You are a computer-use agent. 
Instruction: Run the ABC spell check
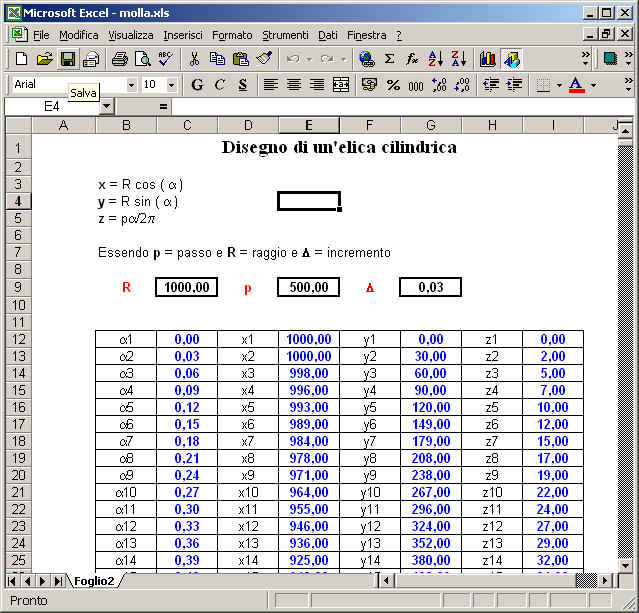165,59
